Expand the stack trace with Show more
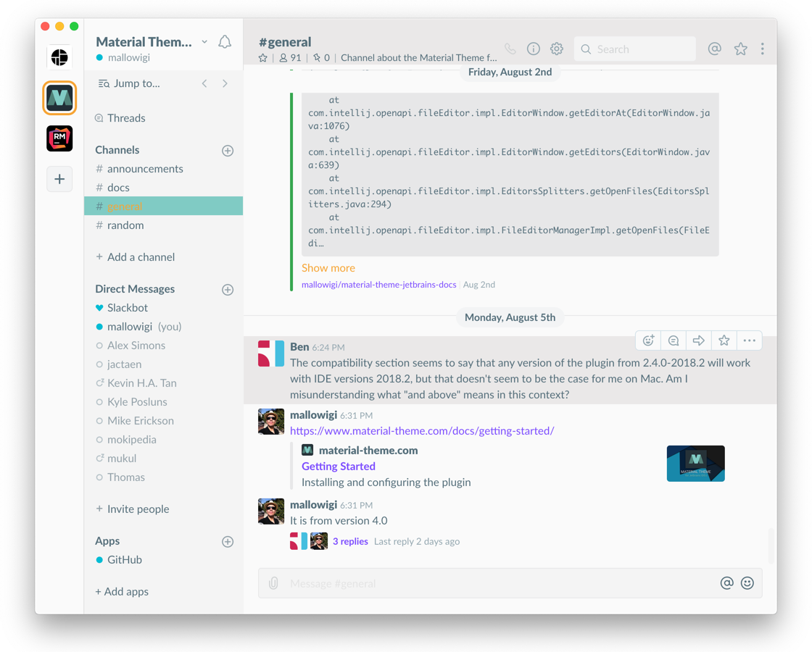 328,267
